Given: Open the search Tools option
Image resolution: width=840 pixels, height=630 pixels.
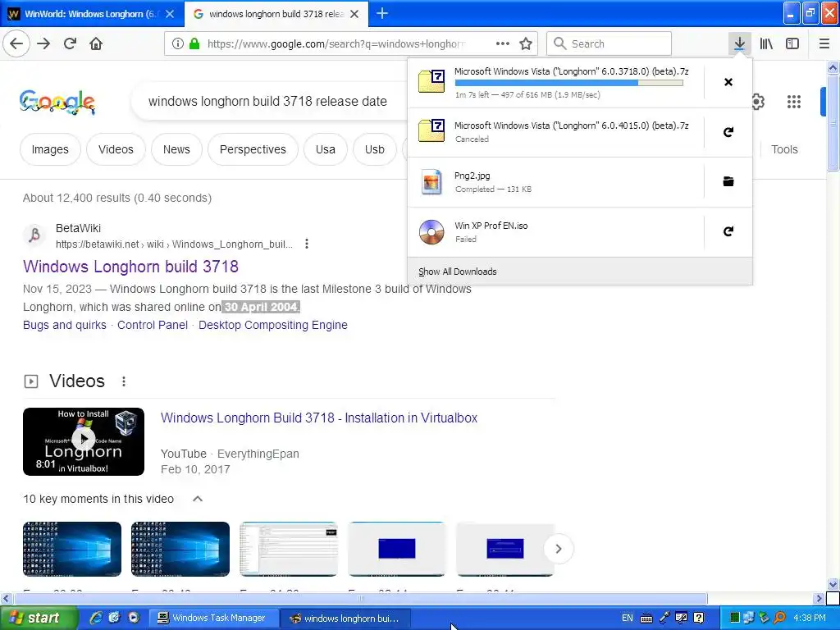Looking at the screenshot, I should (x=784, y=149).
